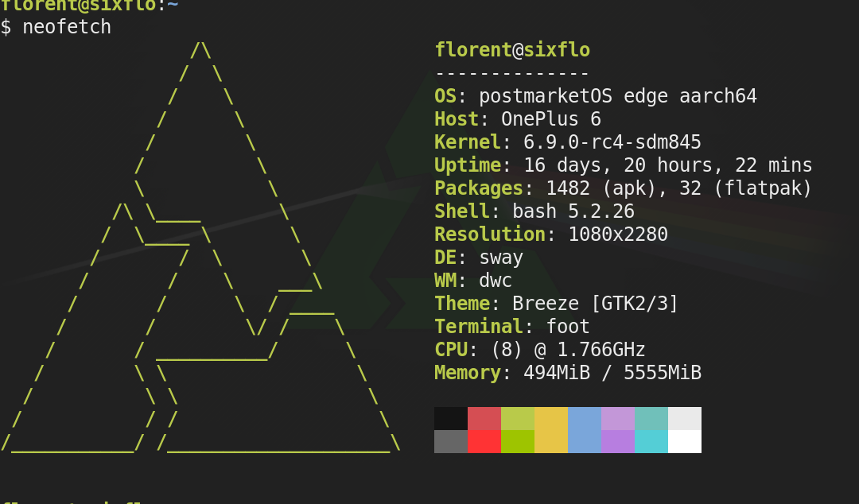Select the bash 5.2.26 value
Image resolution: width=859 pixels, height=504 pixels.
pyautogui.click(x=573, y=211)
